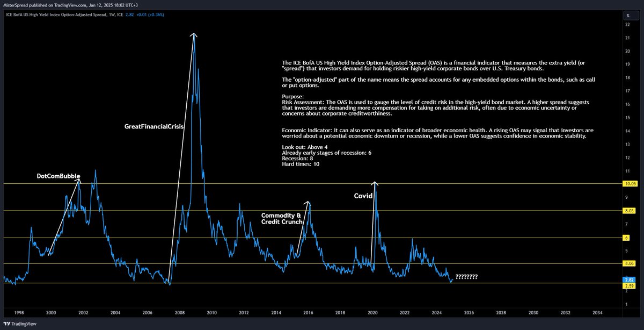
Task: Click the 21 value on price axis
Action: coord(627,38)
